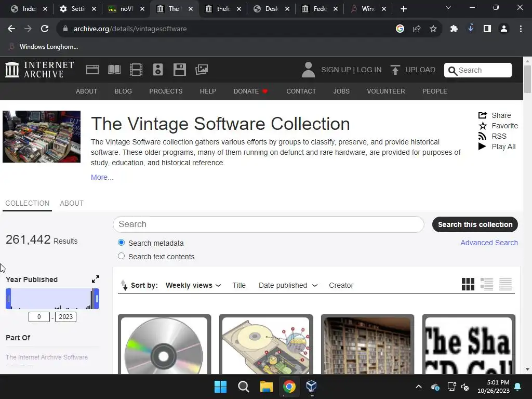Open Chrome side panel
Screen dimensions: 532x399
[x=487, y=29]
